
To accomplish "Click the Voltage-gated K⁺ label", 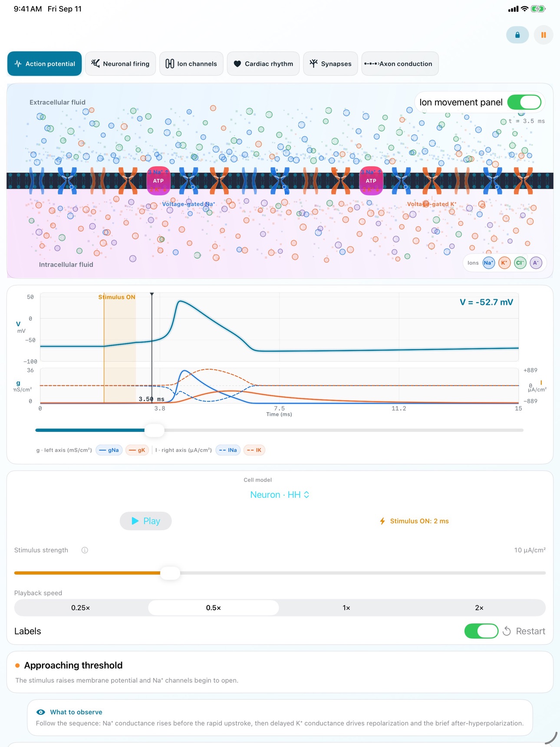I will [x=432, y=204].
